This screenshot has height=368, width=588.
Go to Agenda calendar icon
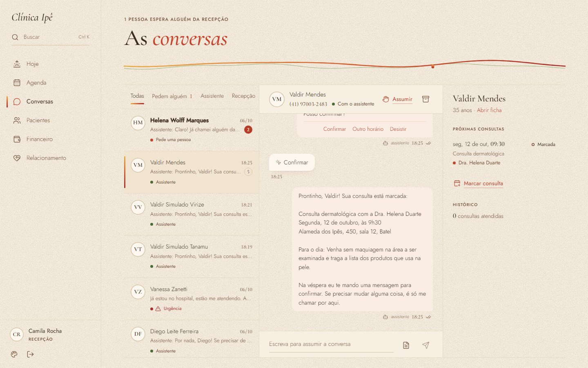(17, 83)
